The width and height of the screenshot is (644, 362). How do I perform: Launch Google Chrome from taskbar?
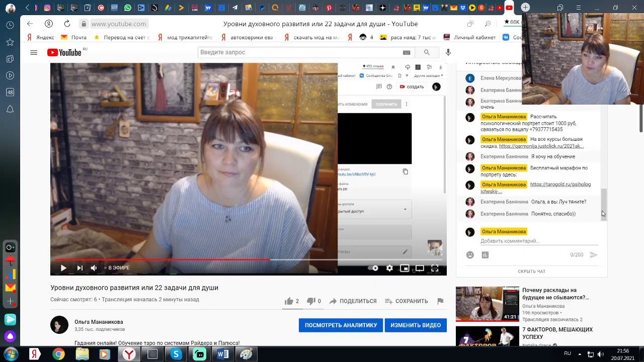click(x=59, y=354)
